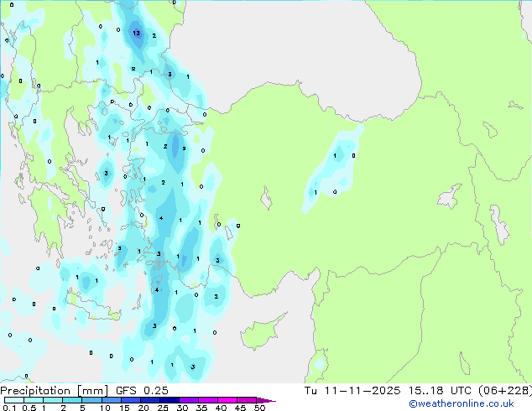Image resolution: width=532 pixels, height=411 pixels.
Task: Click the 2–5 mm legend color swatch
Action: tap(72, 400)
